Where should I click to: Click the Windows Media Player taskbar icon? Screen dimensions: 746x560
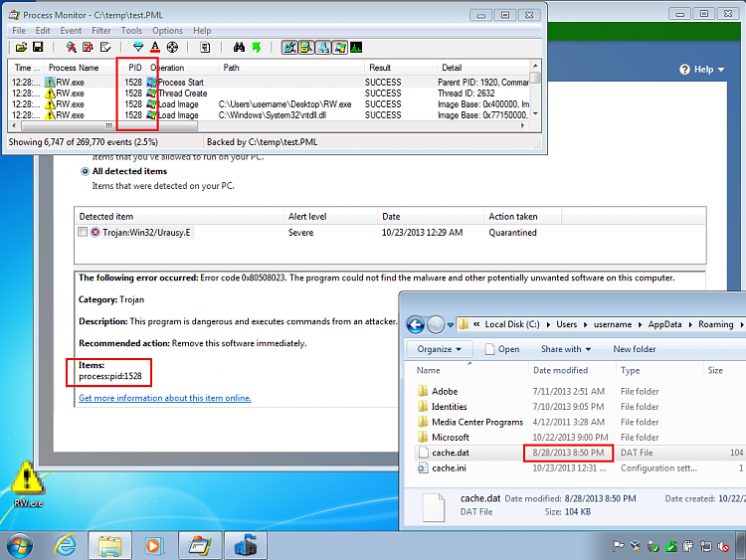point(154,545)
